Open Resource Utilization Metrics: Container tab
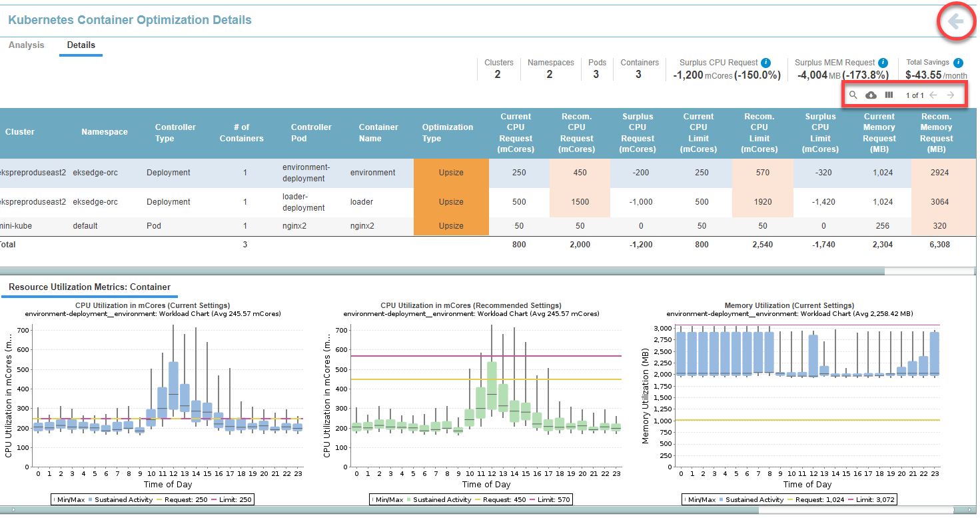This screenshot has height=518, width=980. coord(89,287)
